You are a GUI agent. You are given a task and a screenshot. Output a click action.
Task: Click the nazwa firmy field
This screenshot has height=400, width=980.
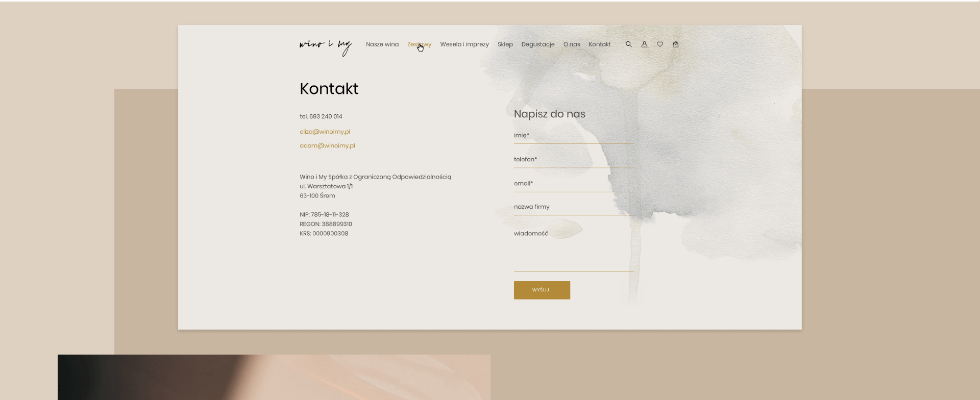pos(573,207)
